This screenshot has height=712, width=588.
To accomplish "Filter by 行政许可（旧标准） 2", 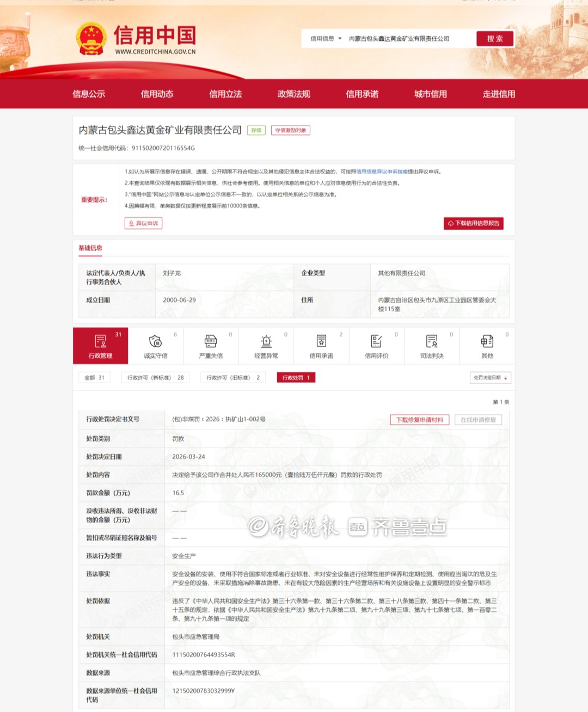I will [233, 378].
